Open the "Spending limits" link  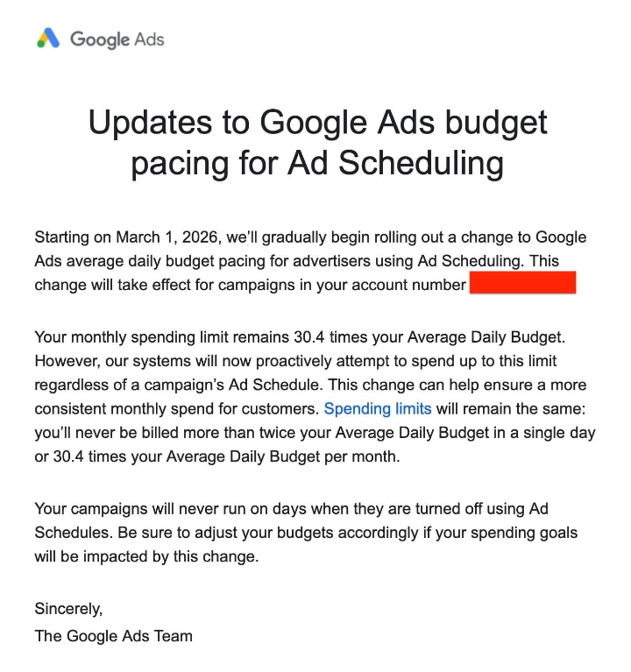click(x=378, y=408)
